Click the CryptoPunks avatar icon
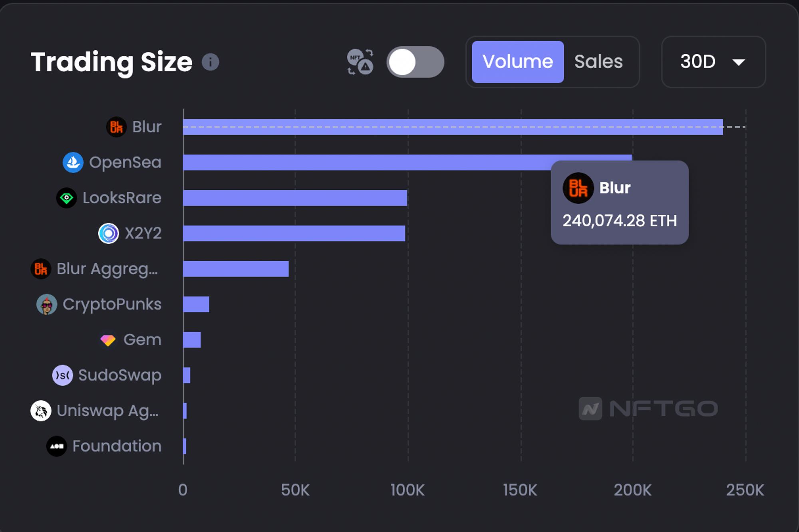Screen dimensions: 799x532 click(x=47, y=305)
